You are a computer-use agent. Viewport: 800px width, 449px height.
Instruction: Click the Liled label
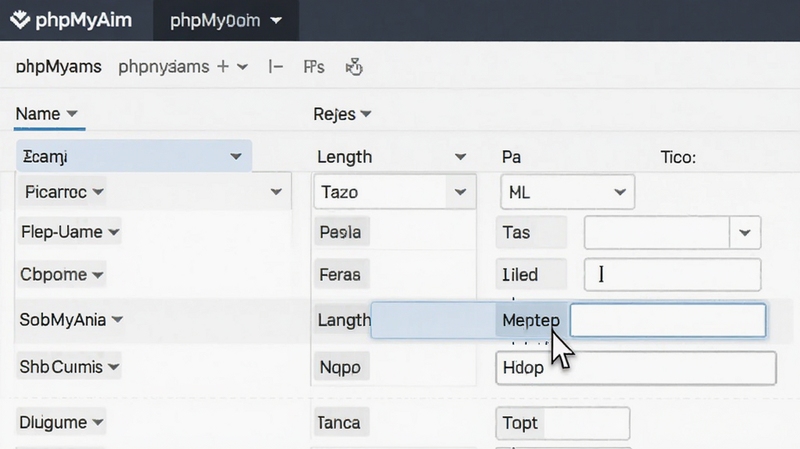pyautogui.click(x=531, y=275)
